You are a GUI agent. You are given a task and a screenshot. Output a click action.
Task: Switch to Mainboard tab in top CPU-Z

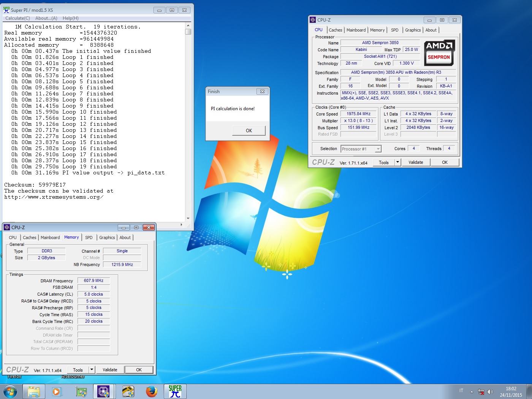click(356, 30)
